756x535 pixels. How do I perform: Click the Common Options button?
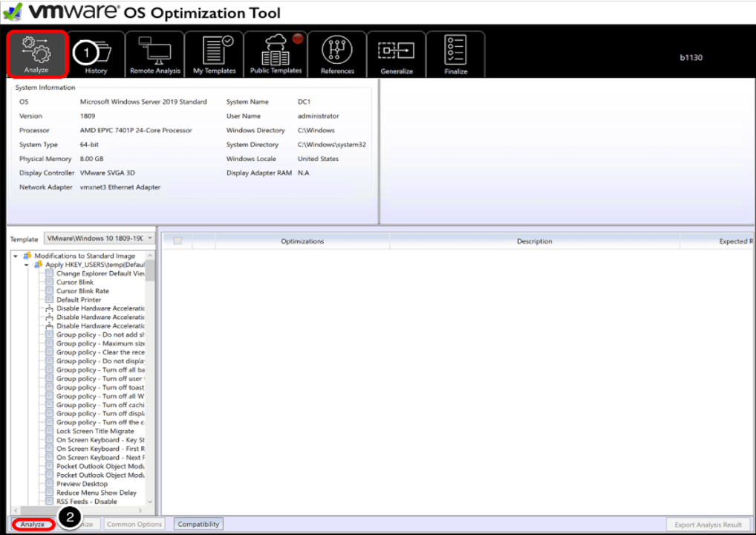pyautogui.click(x=134, y=525)
